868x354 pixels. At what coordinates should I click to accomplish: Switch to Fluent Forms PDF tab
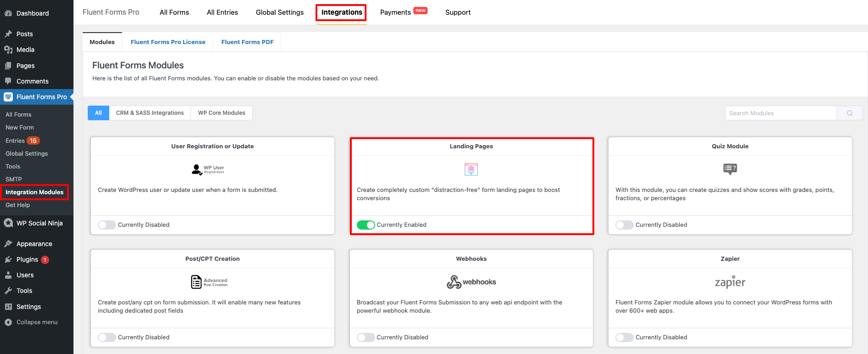tap(247, 42)
